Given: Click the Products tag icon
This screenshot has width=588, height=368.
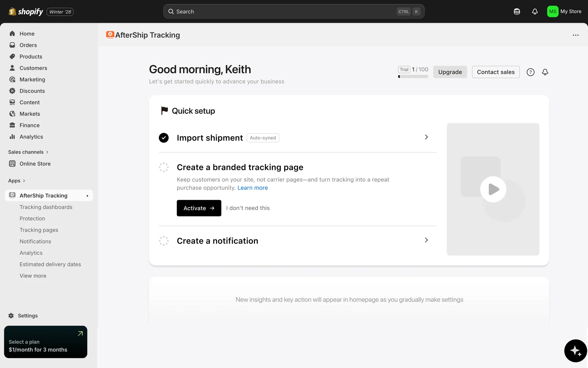Looking at the screenshot, I should click(12, 56).
